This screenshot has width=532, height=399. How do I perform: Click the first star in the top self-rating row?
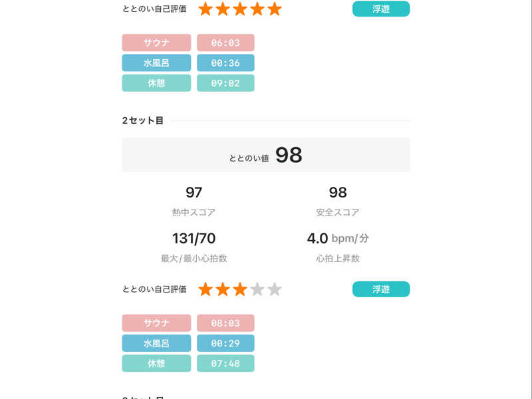point(205,9)
